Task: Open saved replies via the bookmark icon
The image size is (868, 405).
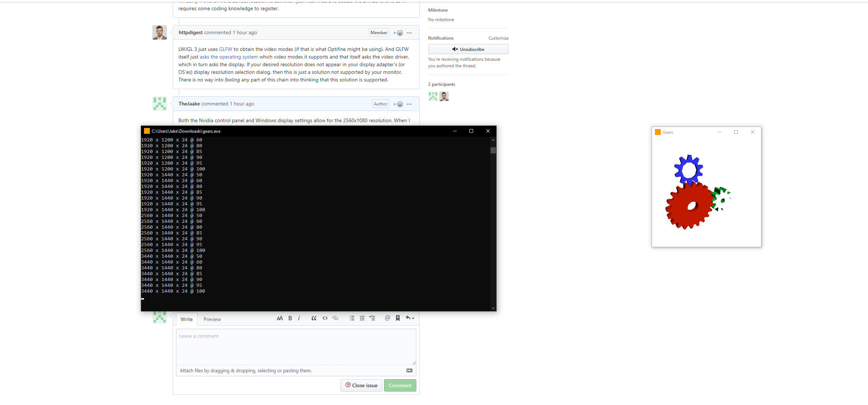Action: [x=397, y=318]
